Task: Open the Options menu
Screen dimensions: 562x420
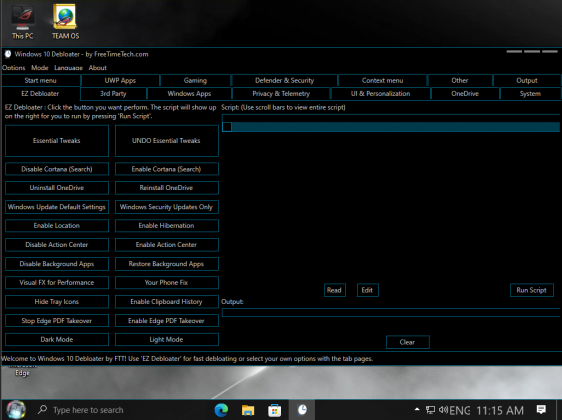Action: coord(14,68)
